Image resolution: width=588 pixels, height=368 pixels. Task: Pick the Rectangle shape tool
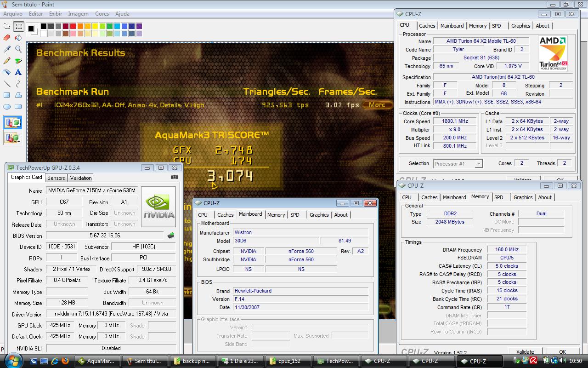point(7,95)
